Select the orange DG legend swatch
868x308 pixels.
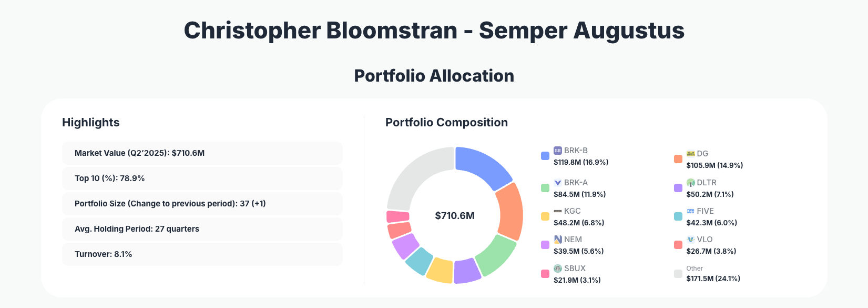[x=678, y=159]
